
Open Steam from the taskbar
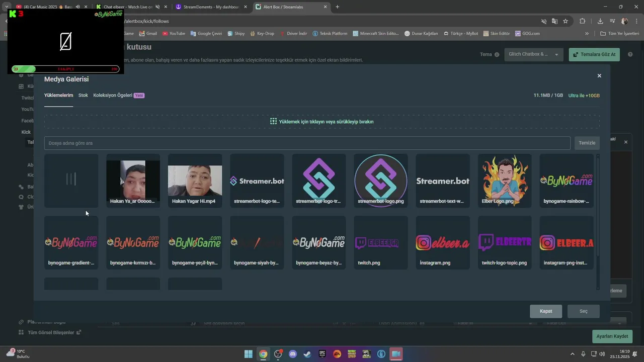point(307,354)
